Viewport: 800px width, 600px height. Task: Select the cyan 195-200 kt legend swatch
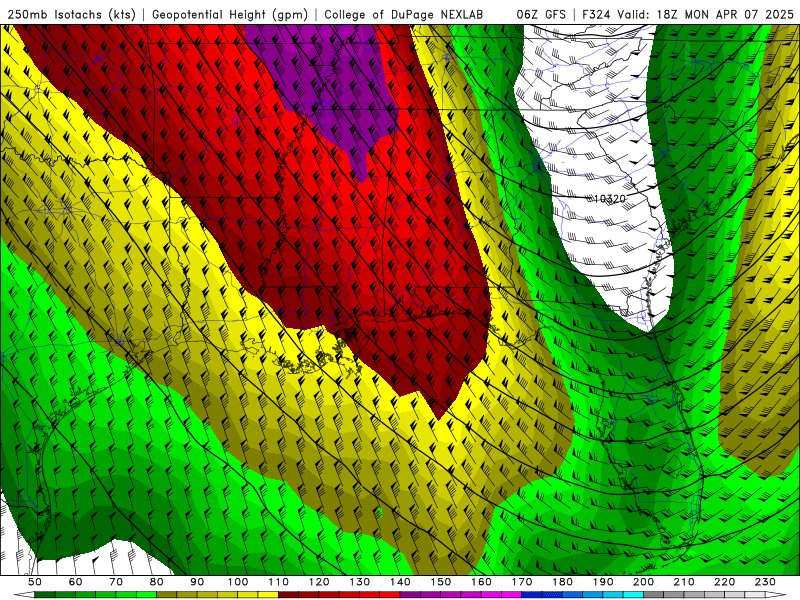[x=633, y=595]
